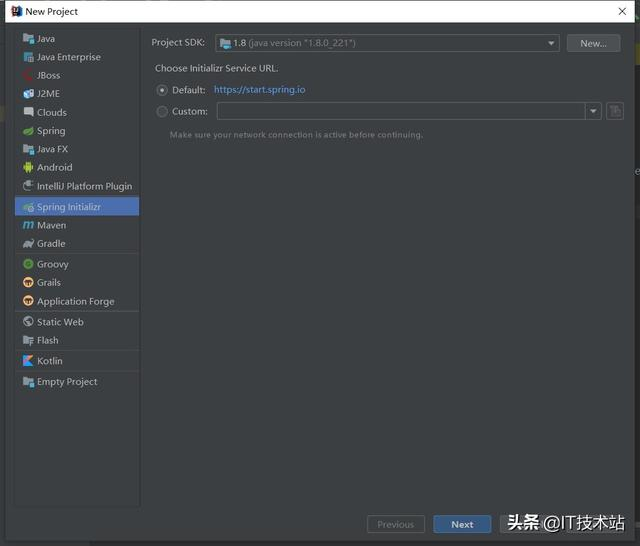Click the New... SDK button
Viewport: 640px width, 546px height.
point(593,43)
